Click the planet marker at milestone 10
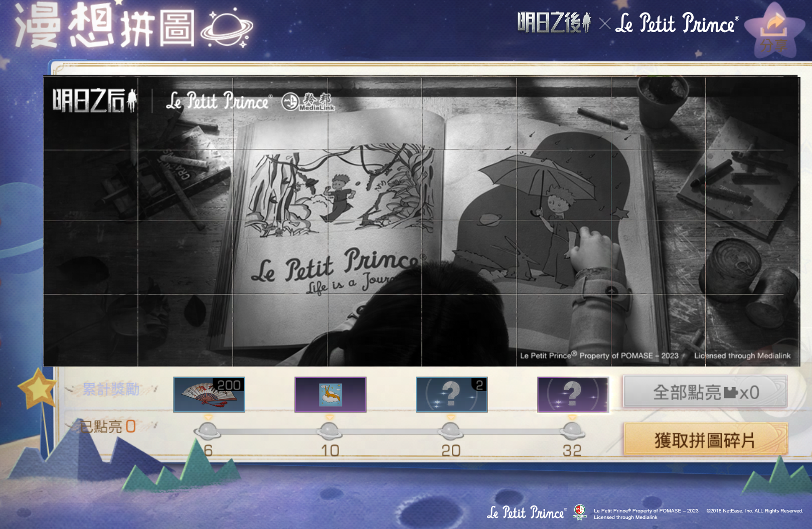Viewport: 812px width, 529px height. click(329, 431)
